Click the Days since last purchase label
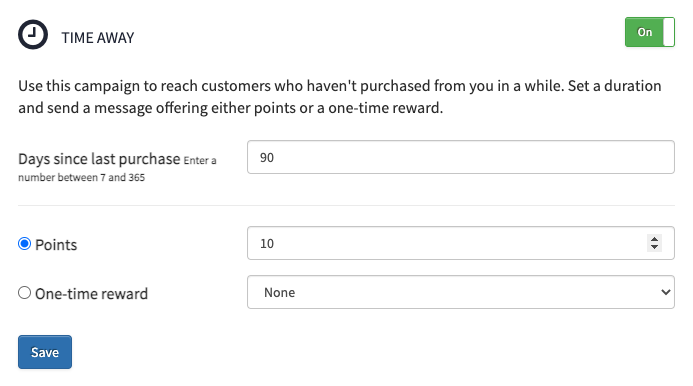 coord(99,159)
